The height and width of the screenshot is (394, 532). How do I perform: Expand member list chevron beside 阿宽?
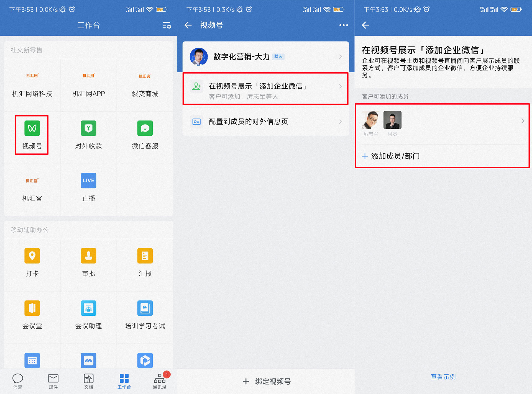pyautogui.click(x=523, y=121)
